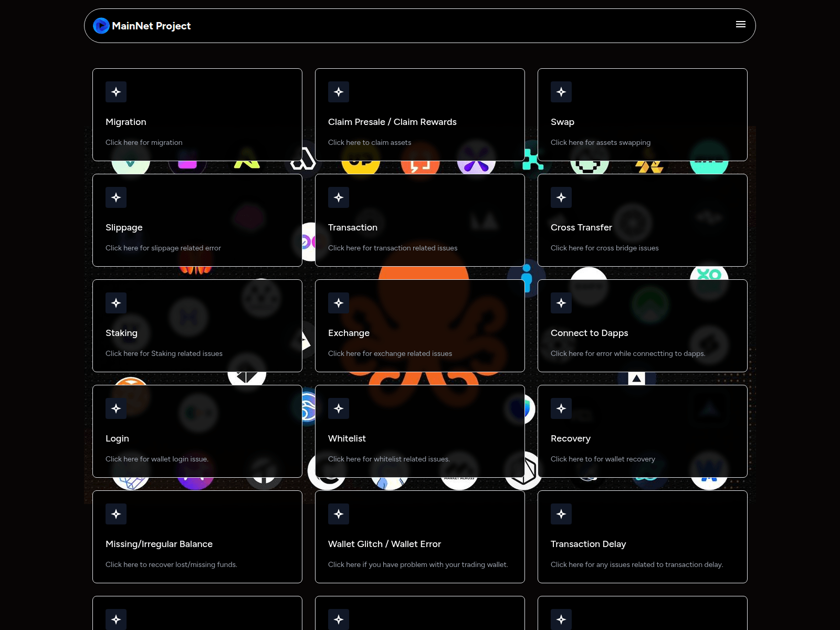The image size is (840, 630).
Task: Click the star icon on Whitelist card
Action: [339, 408]
